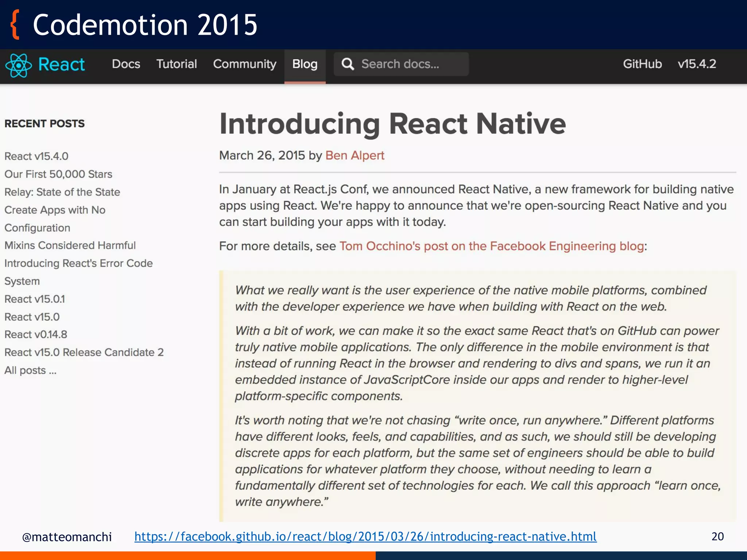Open Create Apps with No Configuration post

55,219
